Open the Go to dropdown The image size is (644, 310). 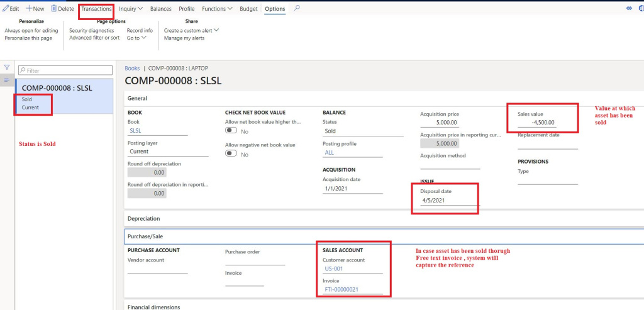[136, 38]
